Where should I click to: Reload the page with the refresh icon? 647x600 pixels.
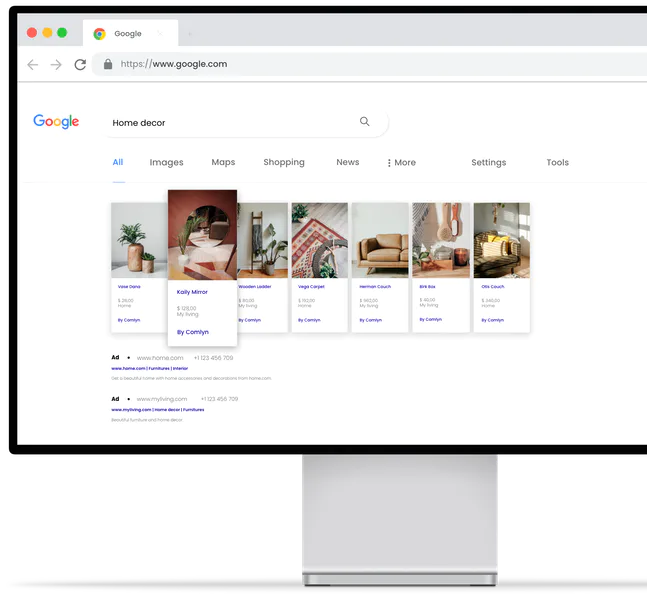coord(80,64)
